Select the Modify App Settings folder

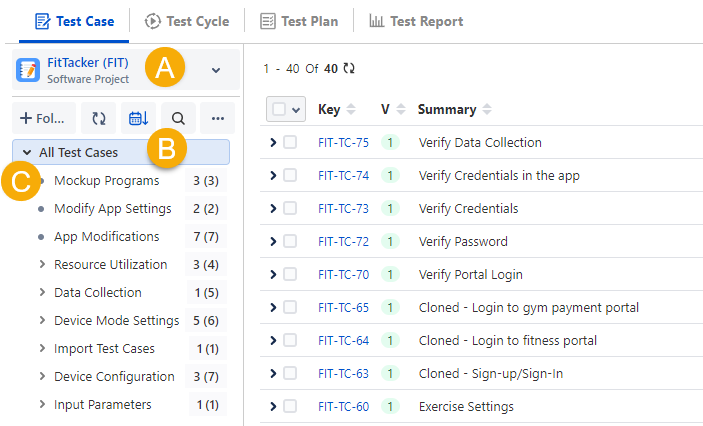pyautogui.click(x=113, y=209)
